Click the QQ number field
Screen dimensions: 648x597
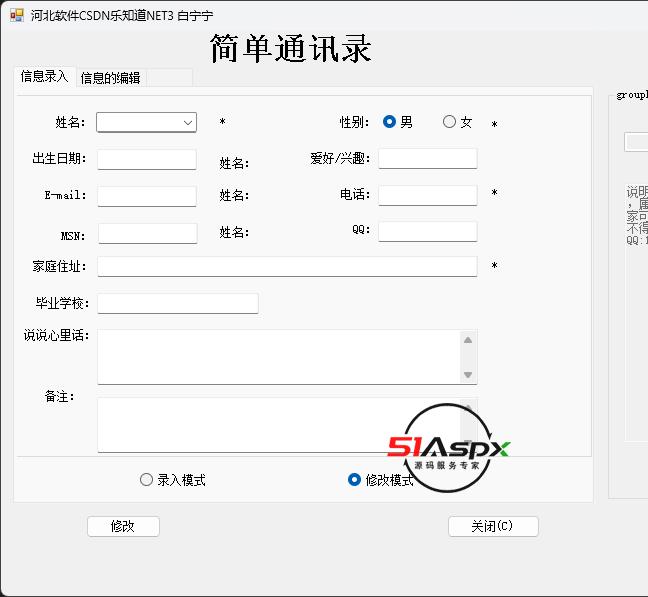tap(428, 231)
